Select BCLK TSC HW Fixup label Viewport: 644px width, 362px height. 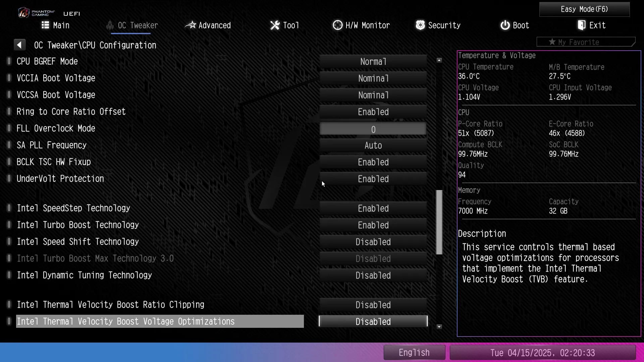click(54, 162)
